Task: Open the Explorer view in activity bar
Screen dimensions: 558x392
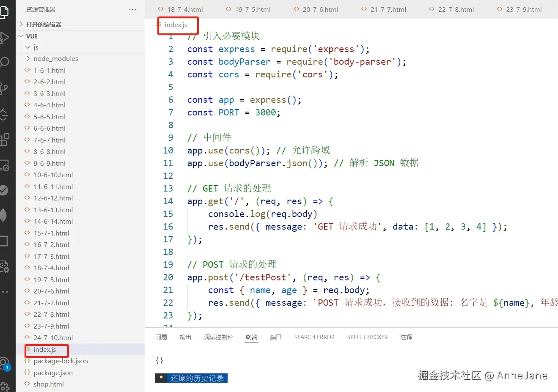Action: click(x=3, y=13)
